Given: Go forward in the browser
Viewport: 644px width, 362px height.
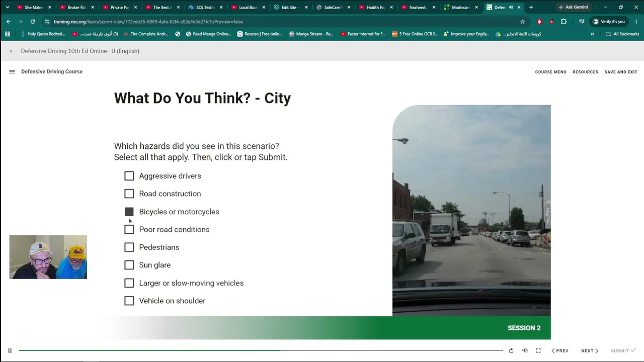Looking at the screenshot, I should coord(21,22).
